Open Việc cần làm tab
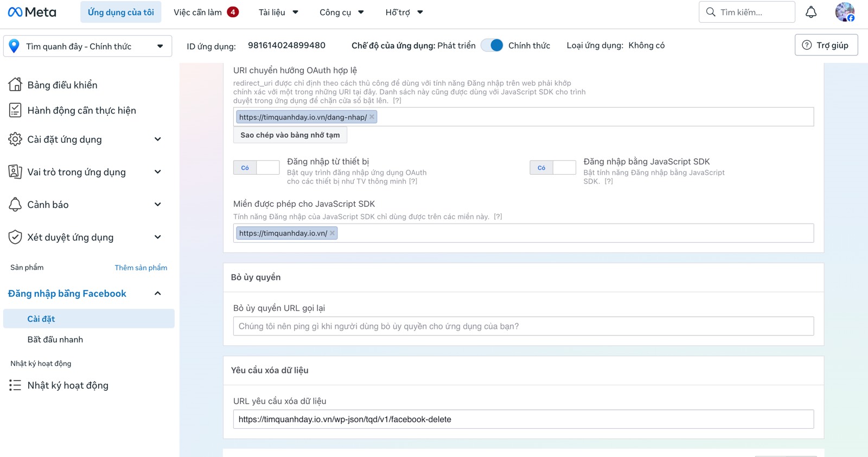Viewport: 868px width, 457px height. [206, 12]
